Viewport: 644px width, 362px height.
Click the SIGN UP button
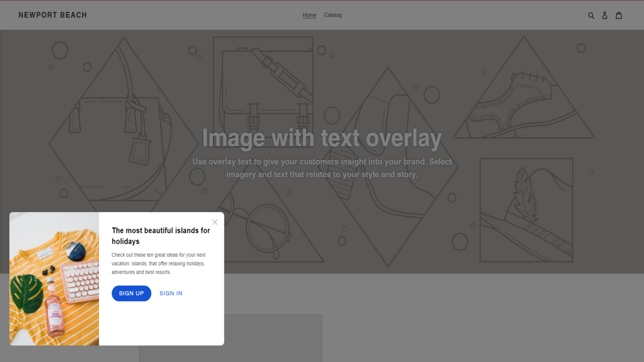(131, 293)
